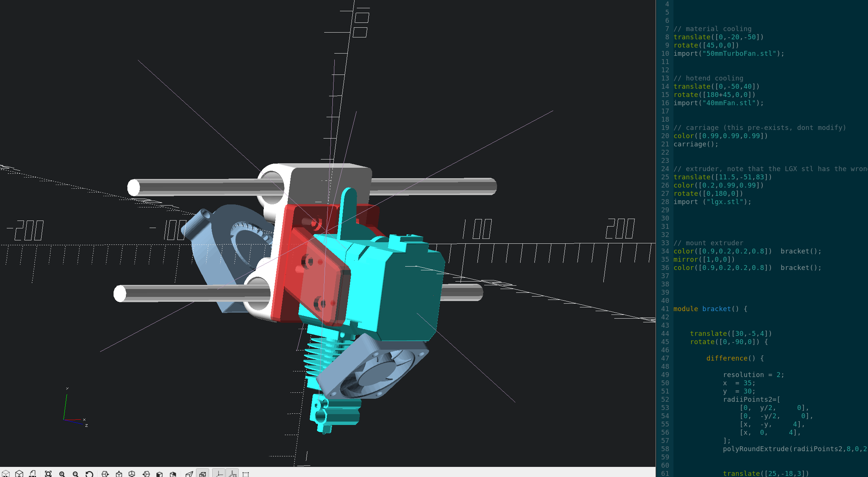The image size is (868, 477).
Task: Click the full Render cube icon
Action: point(19,474)
